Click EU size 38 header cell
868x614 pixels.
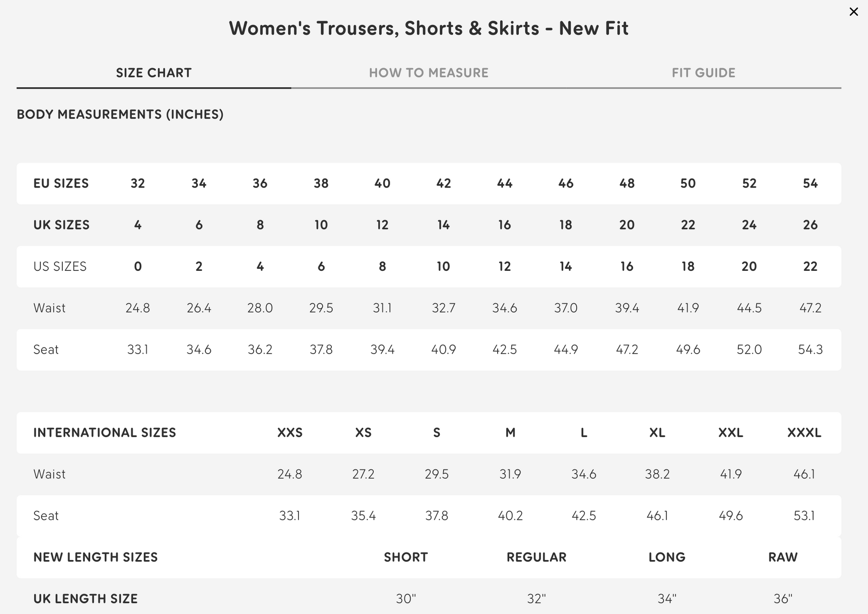[321, 184]
